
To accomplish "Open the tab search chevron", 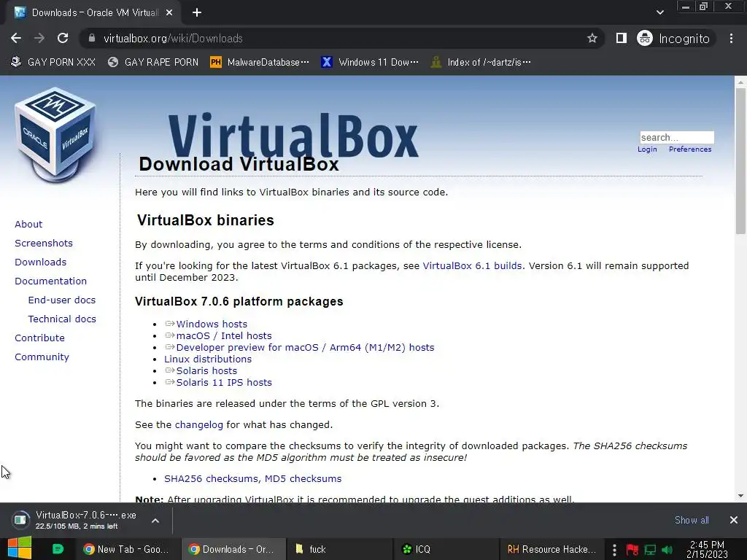I will tap(659, 12).
